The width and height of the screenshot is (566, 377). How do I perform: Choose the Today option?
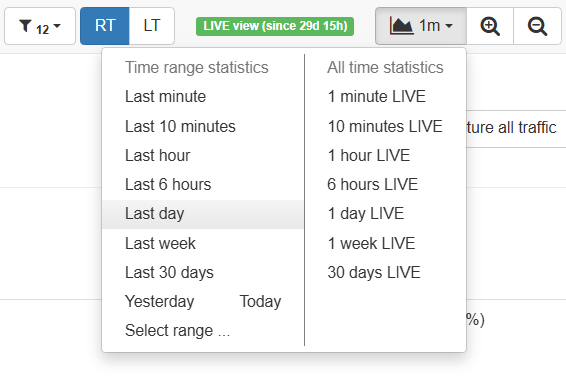point(260,302)
